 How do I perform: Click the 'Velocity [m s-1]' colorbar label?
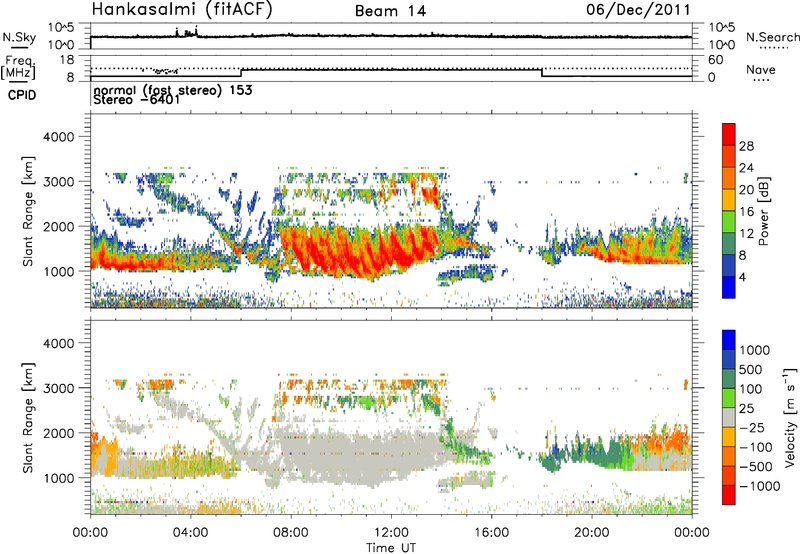[790, 417]
